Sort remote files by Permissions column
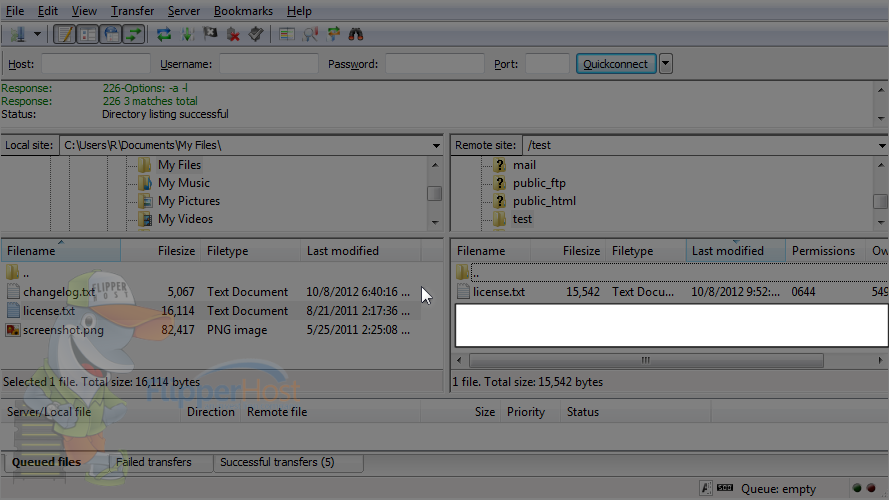This screenshot has width=889, height=500. 825,251
